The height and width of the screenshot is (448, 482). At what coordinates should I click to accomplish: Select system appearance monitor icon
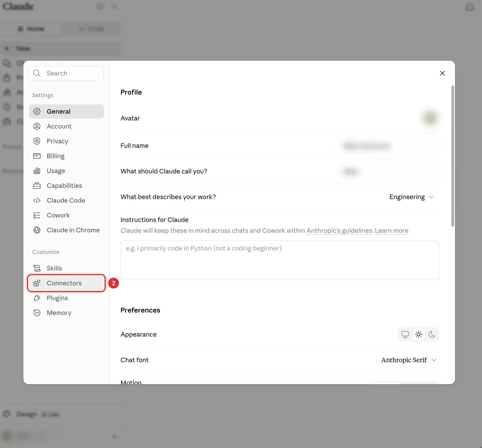405,334
